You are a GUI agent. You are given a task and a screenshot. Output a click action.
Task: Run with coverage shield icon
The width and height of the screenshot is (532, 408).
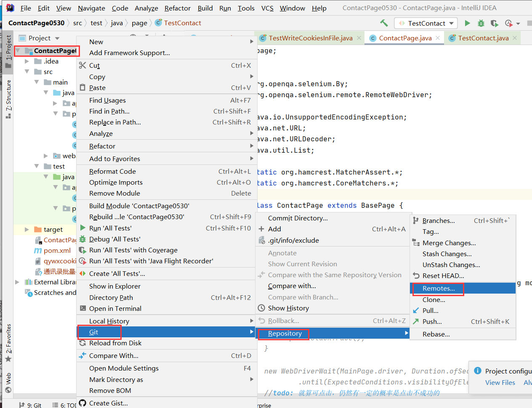(x=495, y=23)
